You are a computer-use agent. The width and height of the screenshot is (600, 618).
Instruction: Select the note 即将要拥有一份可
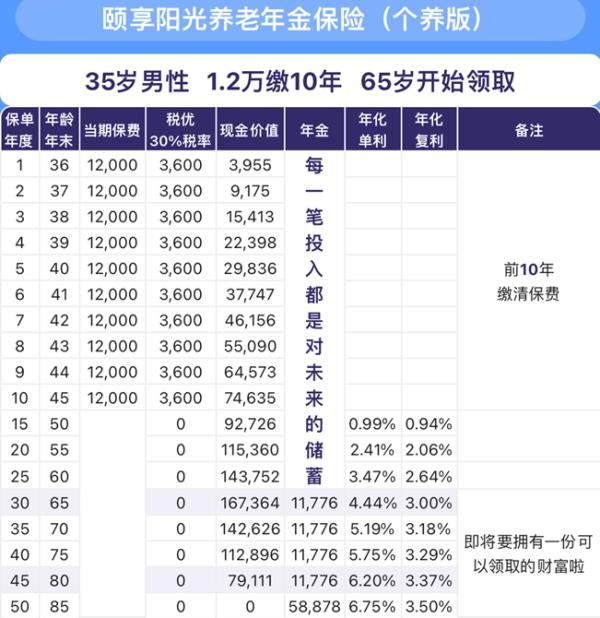click(x=528, y=542)
